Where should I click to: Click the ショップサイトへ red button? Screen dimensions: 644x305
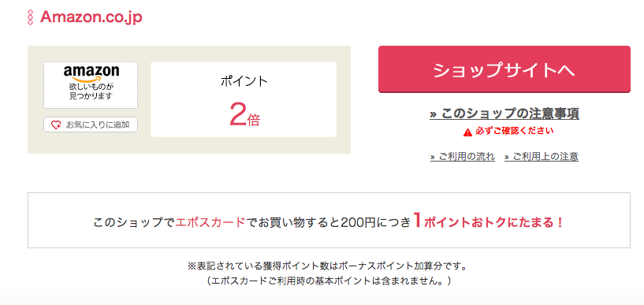pyautogui.click(x=504, y=69)
